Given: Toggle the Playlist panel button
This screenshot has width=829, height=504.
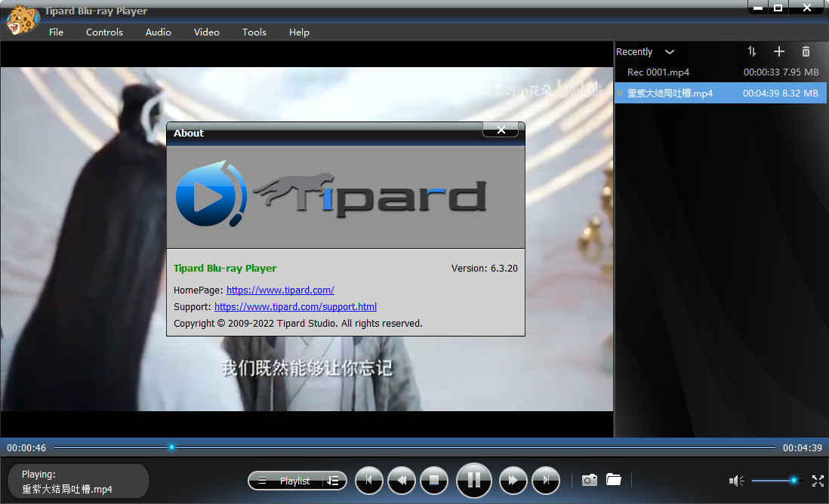Looking at the screenshot, I should (286, 481).
